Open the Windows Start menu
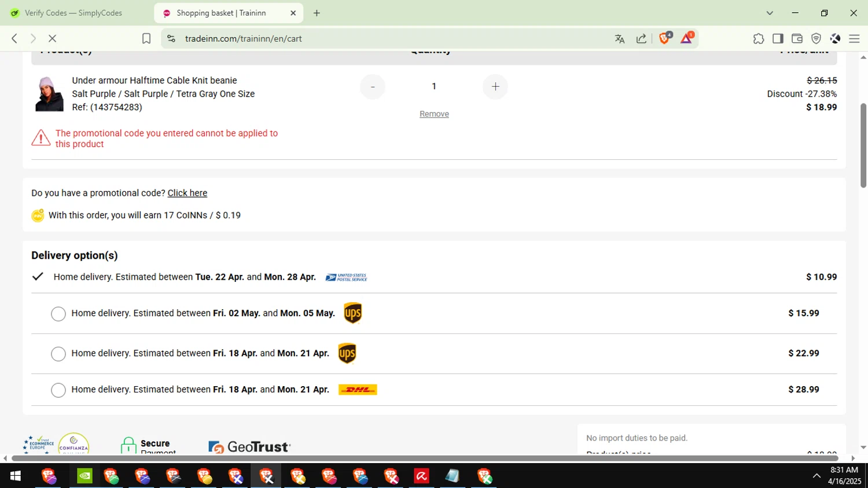The width and height of the screenshot is (868, 488). (16, 476)
